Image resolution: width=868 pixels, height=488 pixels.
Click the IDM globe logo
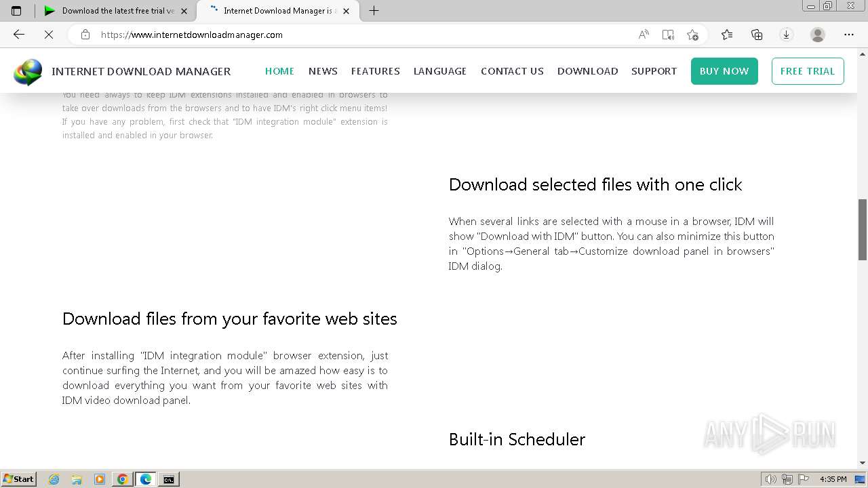point(28,72)
